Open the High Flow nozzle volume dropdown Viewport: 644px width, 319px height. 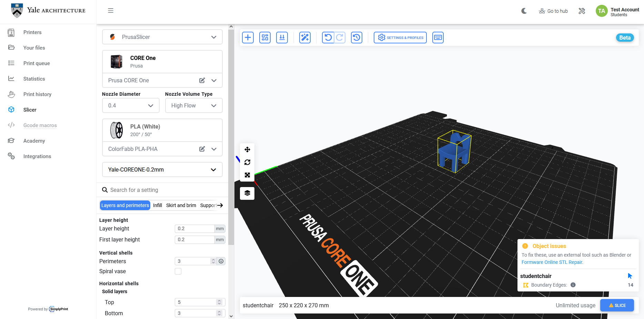click(x=194, y=105)
